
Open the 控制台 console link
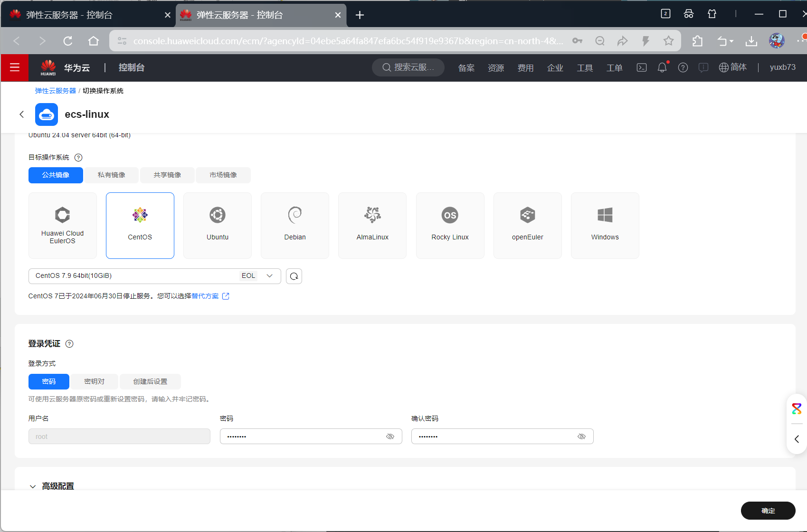[x=132, y=67]
